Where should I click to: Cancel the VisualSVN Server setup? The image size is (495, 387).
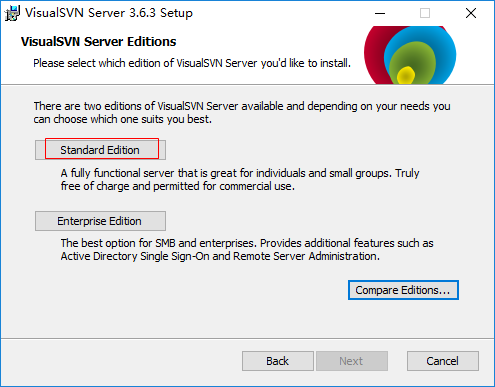(443, 361)
